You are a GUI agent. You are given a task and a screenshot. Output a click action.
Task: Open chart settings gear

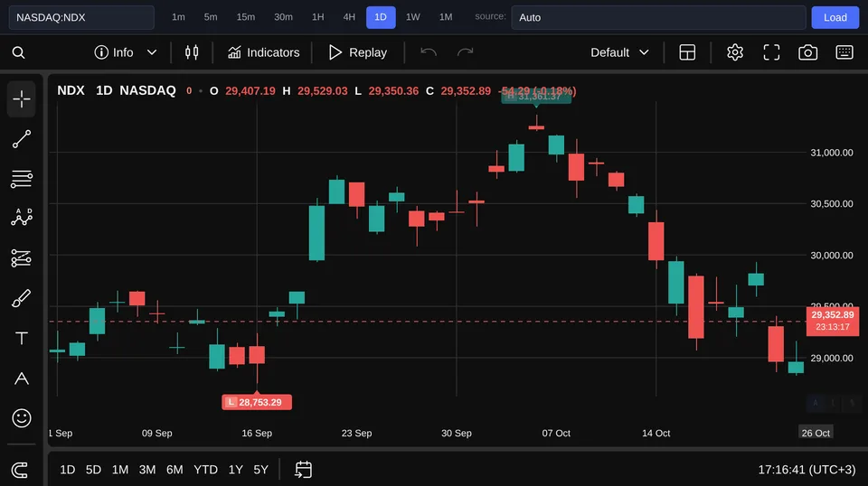click(x=734, y=52)
